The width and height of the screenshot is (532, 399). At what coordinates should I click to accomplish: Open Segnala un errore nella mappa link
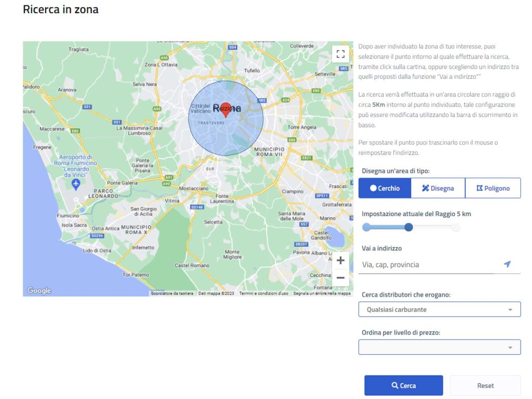pyautogui.click(x=322, y=293)
